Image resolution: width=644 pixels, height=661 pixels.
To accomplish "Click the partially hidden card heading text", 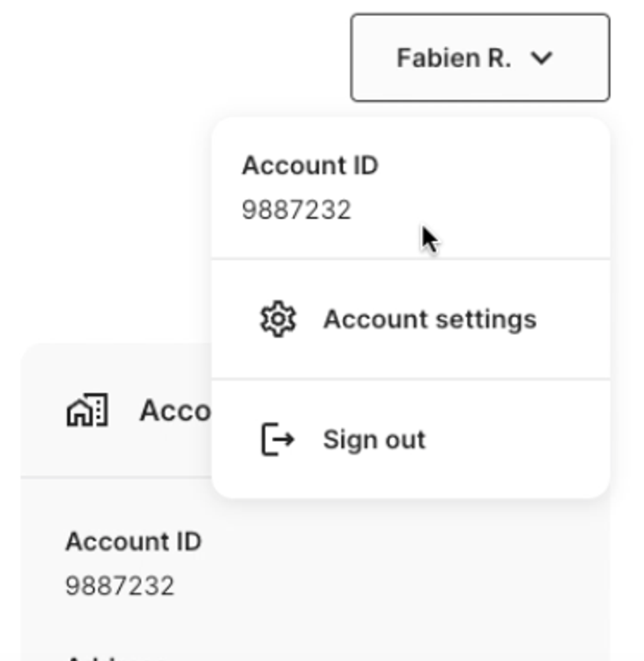I will [175, 411].
